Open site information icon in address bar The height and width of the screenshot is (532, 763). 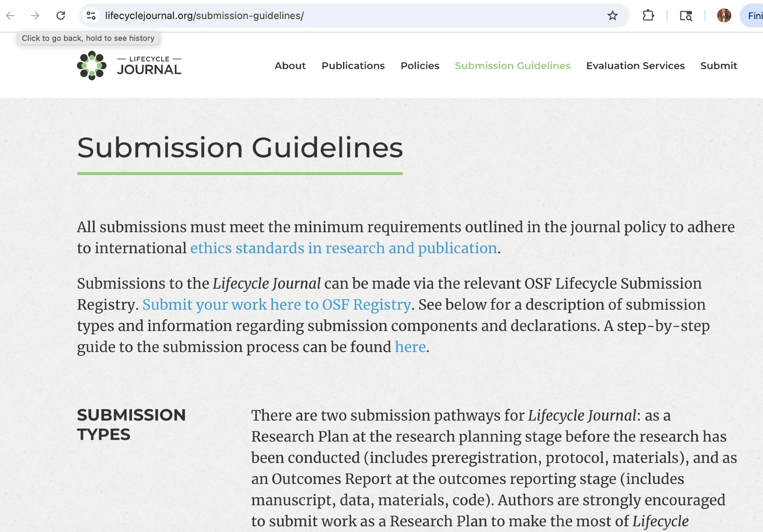click(91, 16)
